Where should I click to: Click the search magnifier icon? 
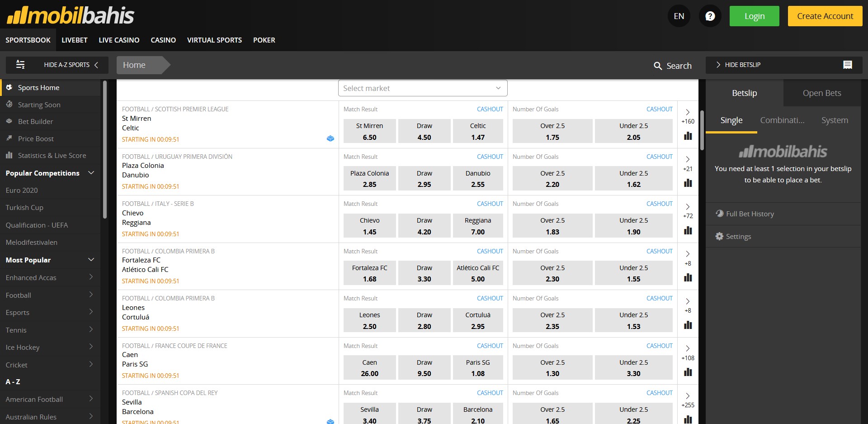coord(658,66)
